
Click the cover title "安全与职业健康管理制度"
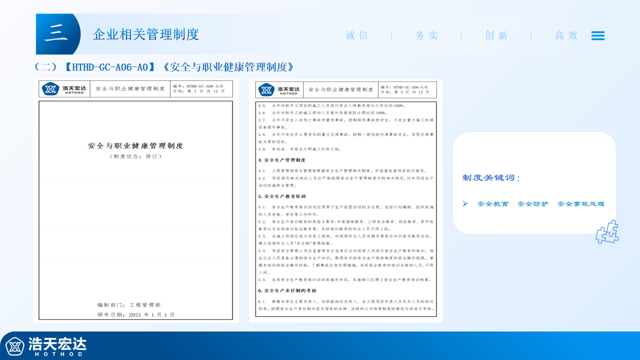tap(136, 146)
